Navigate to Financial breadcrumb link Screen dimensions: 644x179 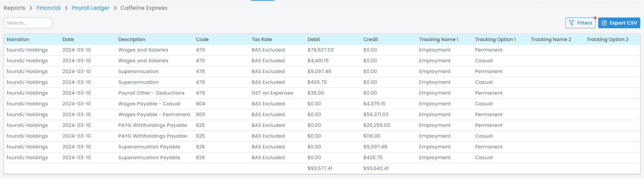[x=49, y=8]
